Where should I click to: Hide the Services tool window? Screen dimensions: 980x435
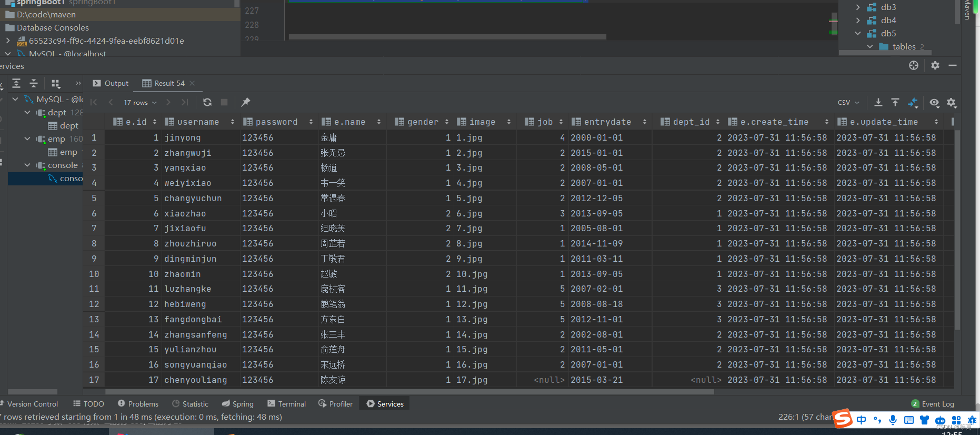click(x=953, y=65)
